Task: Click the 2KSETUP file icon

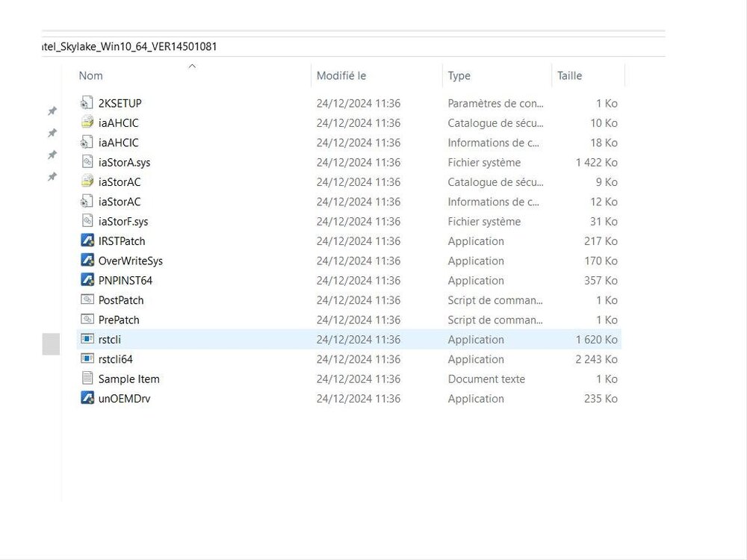Action: coord(87,103)
